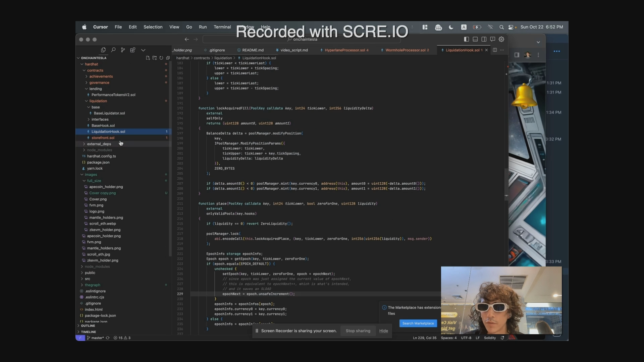Switch to the video_script.md tab

pos(292,50)
